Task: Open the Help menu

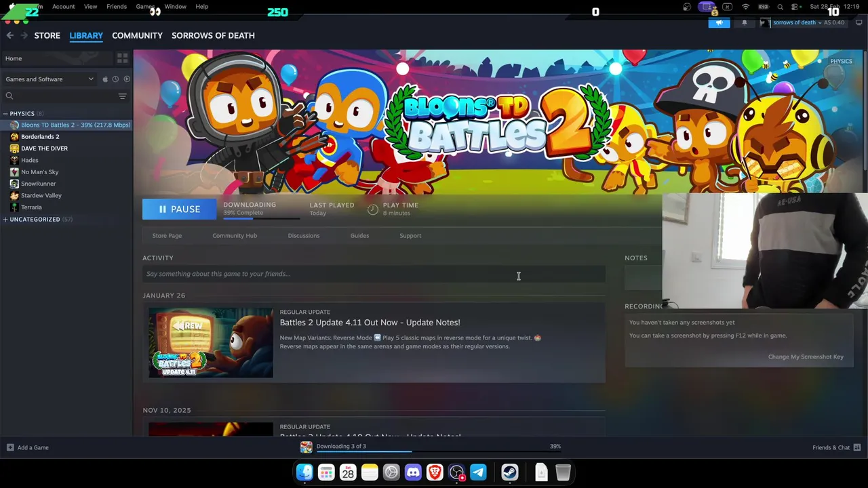Action: tap(202, 7)
